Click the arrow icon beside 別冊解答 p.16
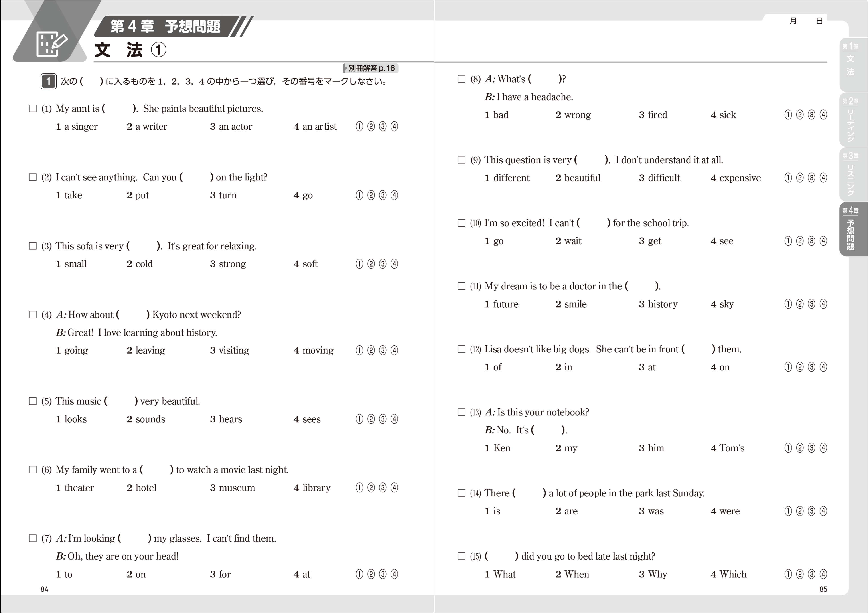 345,68
